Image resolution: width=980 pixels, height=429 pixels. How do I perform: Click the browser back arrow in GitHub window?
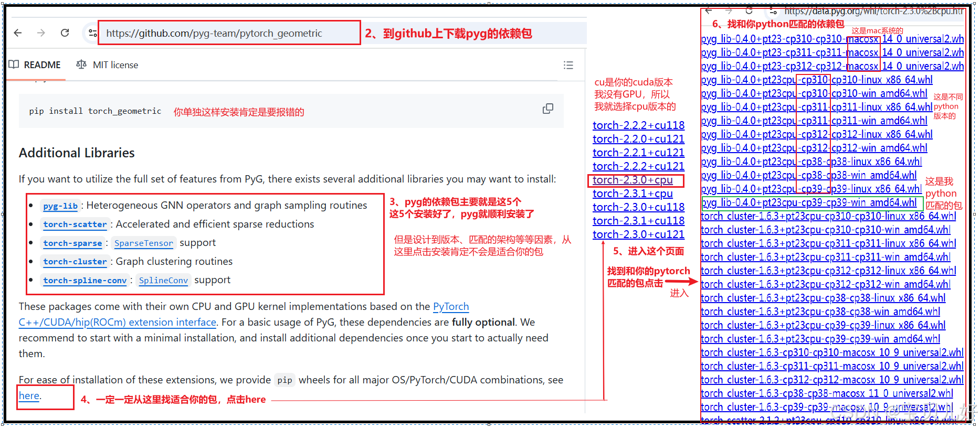(x=18, y=33)
